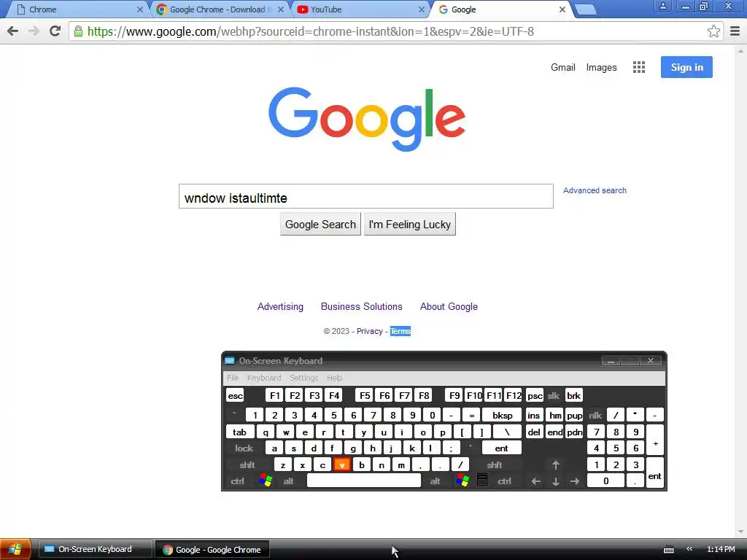
Task: Click the esc key on the keyboard
Action: [236, 396]
